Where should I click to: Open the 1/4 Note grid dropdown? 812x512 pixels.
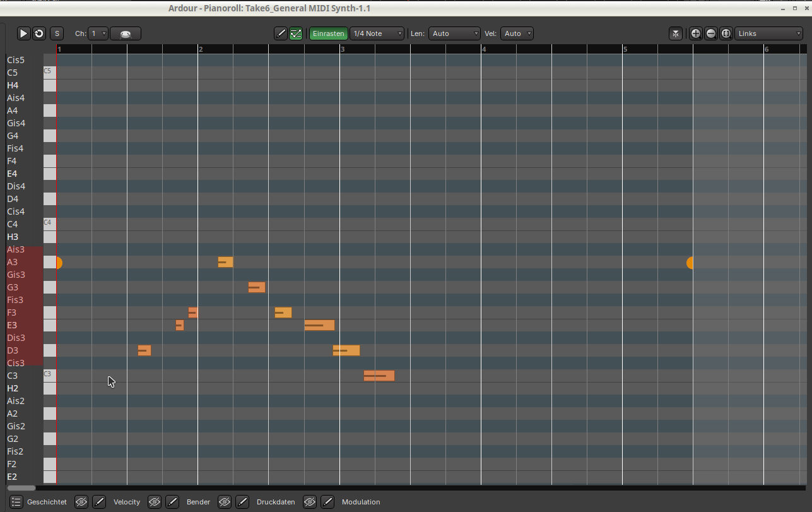[x=377, y=33]
